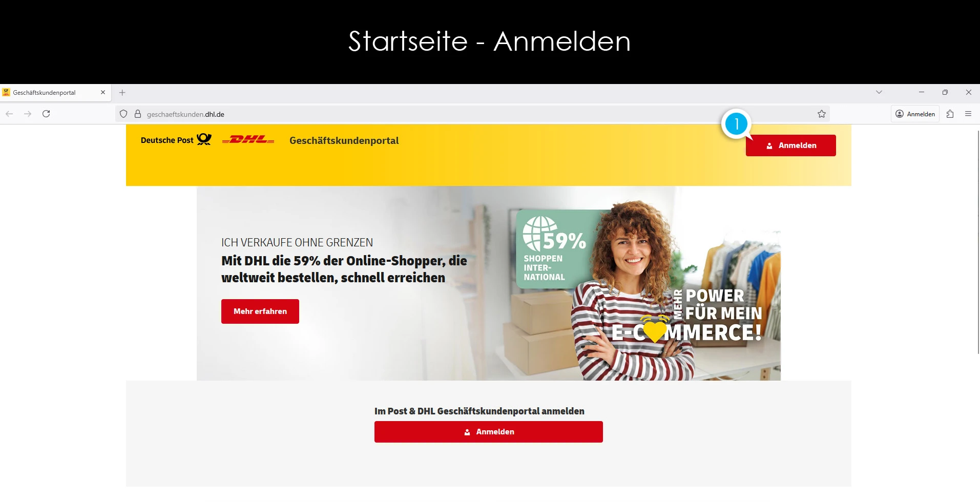Click the wide Anmelden button at bottom
This screenshot has height=502, width=980.
(x=488, y=432)
